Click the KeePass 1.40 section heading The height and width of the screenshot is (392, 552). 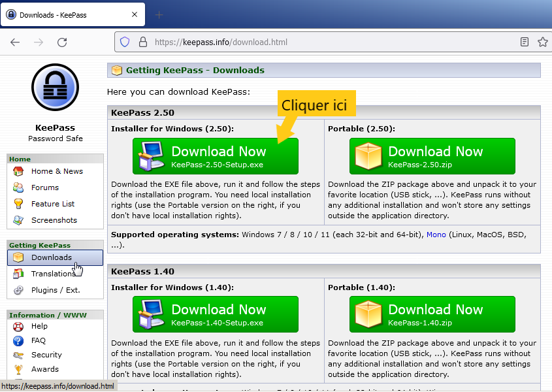(142, 272)
